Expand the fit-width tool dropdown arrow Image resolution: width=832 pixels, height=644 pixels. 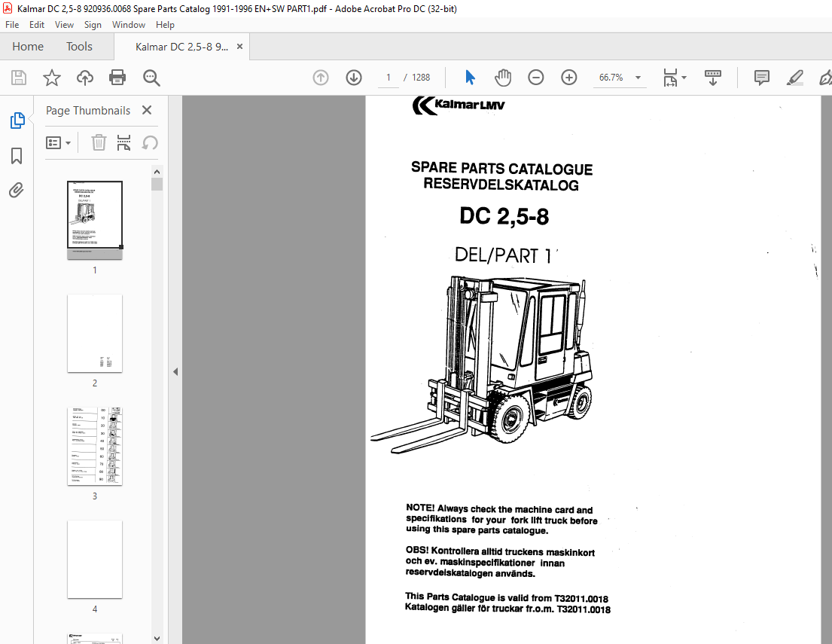[684, 78]
